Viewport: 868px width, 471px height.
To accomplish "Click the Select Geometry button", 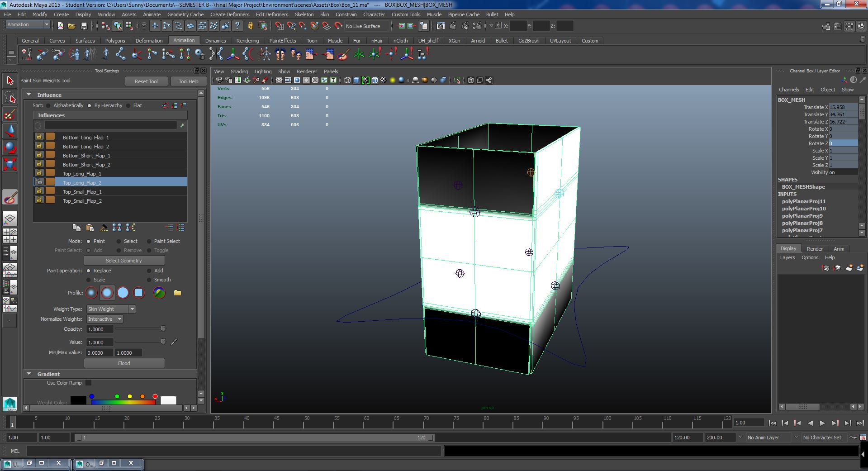I will coord(124,260).
